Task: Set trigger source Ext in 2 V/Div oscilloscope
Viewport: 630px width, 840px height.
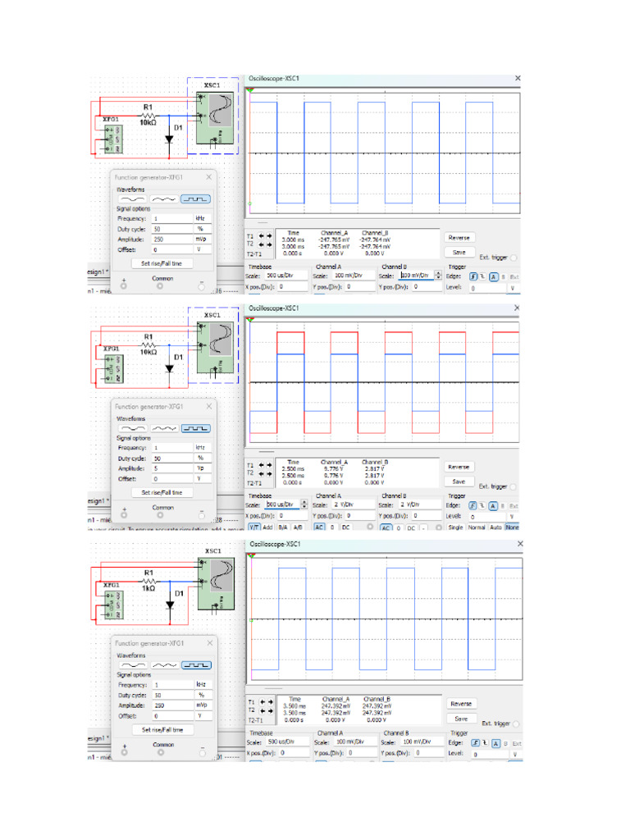Action: [514, 505]
